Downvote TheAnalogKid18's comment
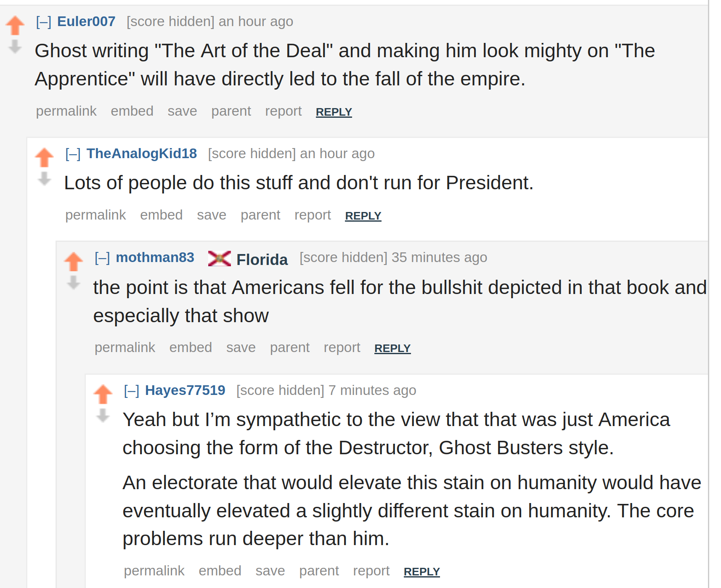 point(44,178)
